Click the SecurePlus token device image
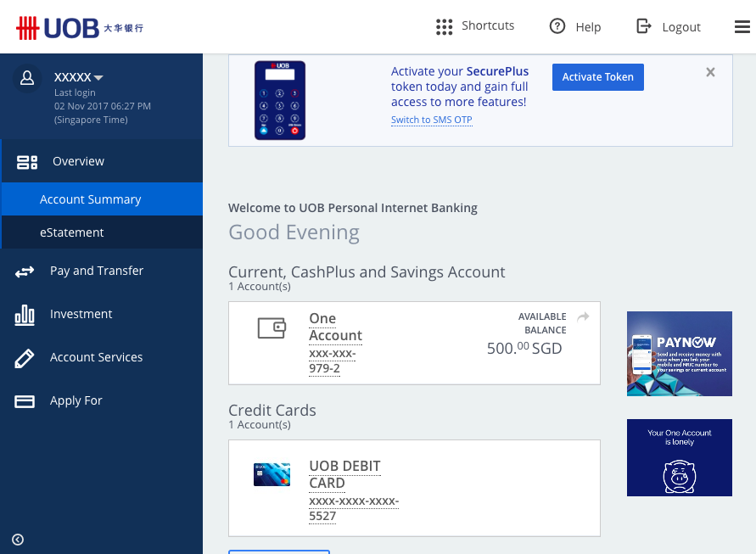756x554 pixels. (x=280, y=100)
